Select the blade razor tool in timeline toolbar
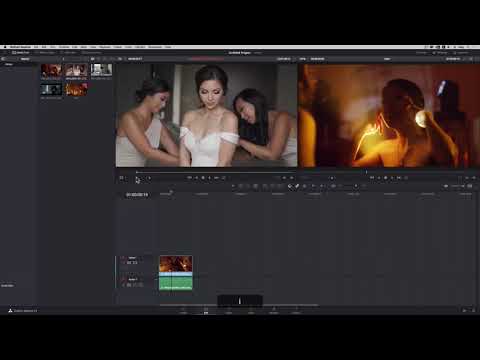480x360 pixels. tap(255, 186)
